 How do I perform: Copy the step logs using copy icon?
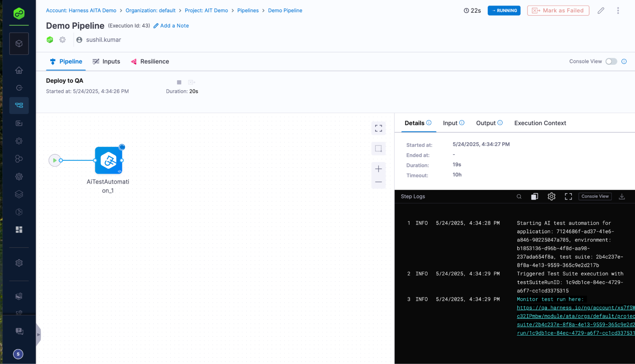click(x=535, y=196)
